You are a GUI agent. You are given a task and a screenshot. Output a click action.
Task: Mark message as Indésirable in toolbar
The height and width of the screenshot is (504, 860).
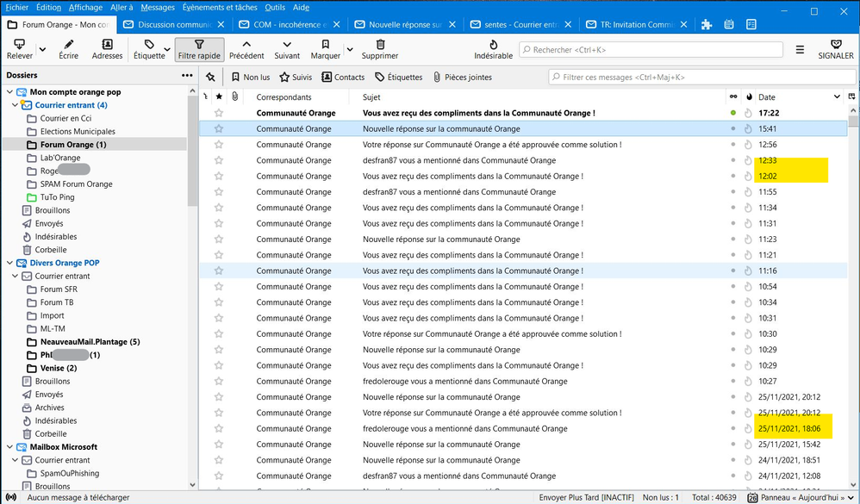coord(493,45)
